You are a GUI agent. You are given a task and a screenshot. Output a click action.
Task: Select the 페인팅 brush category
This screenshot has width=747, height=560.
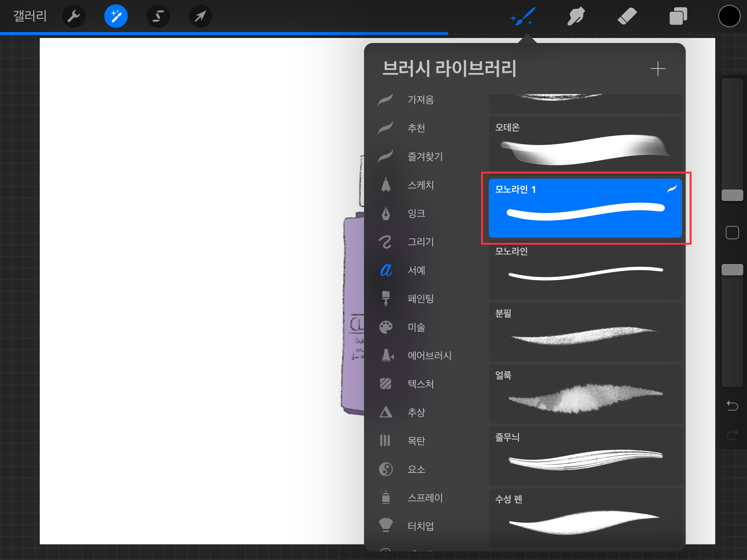421,299
